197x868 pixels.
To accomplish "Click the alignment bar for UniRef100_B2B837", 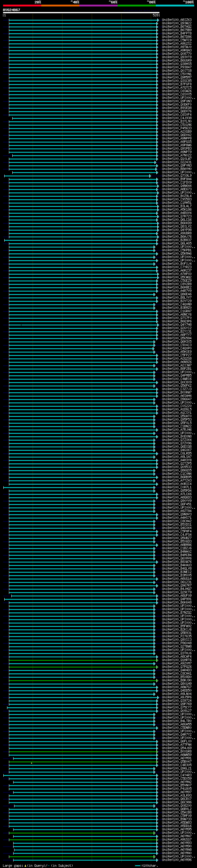I will coord(81,240).
